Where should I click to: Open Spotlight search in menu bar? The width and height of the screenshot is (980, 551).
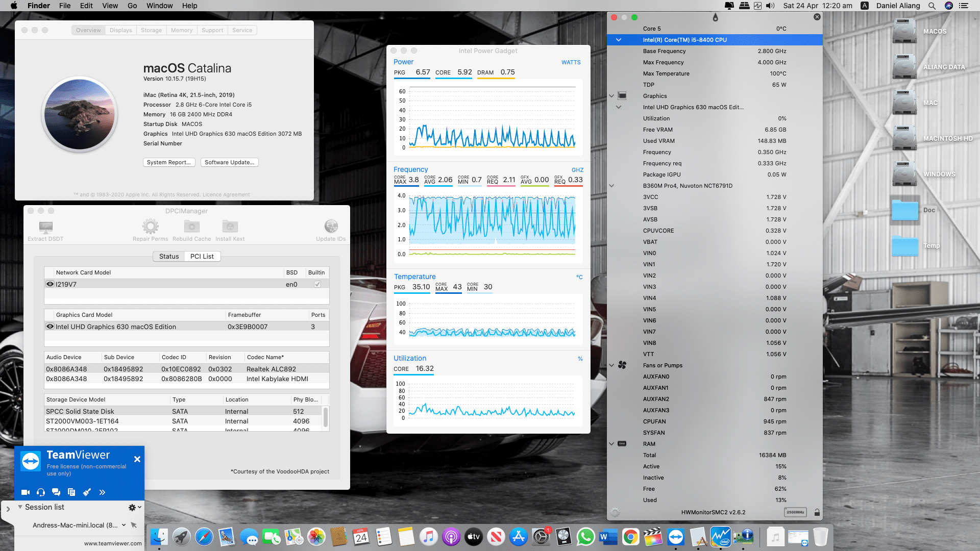(x=932, y=6)
